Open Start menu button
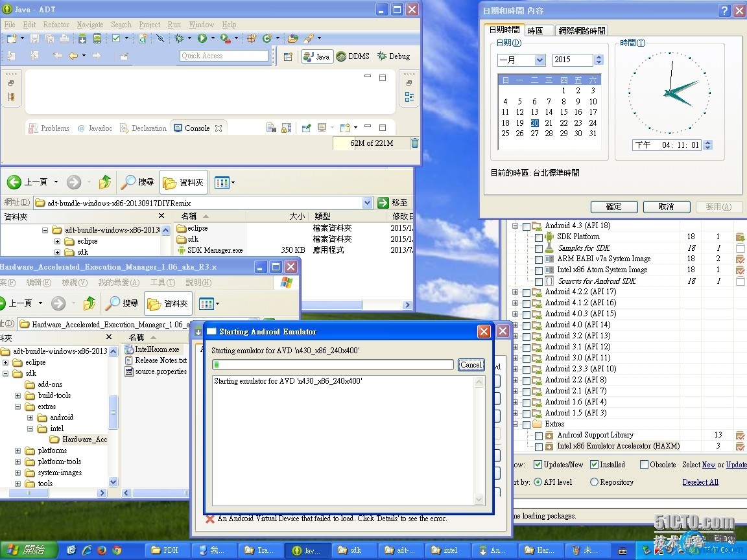The height and width of the screenshot is (560, 747). (x=29, y=550)
